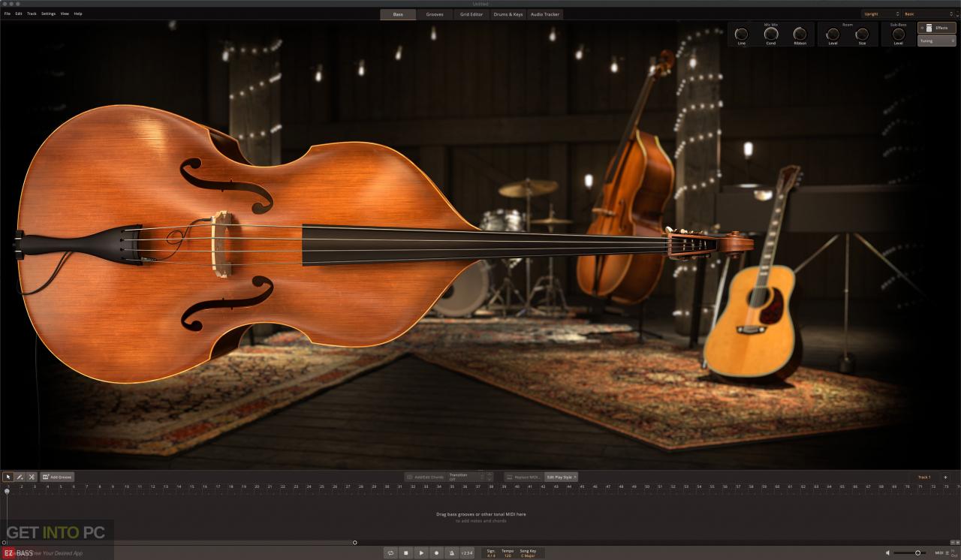Switch to the Drums & Keys tab

pos(508,14)
